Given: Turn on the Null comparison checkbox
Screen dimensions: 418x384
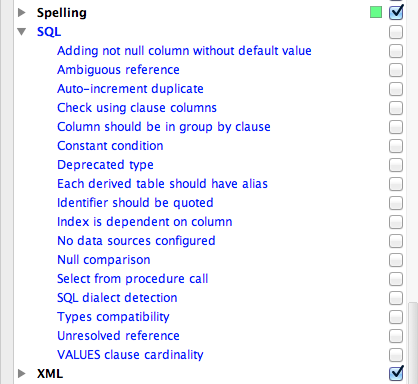Looking at the screenshot, I should pos(396,260).
